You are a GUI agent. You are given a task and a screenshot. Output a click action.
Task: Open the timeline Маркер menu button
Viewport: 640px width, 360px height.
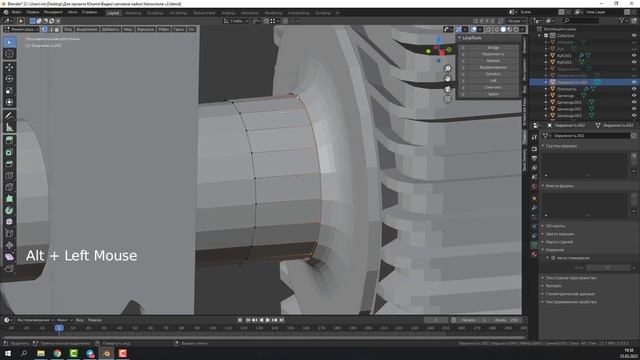(95, 320)
